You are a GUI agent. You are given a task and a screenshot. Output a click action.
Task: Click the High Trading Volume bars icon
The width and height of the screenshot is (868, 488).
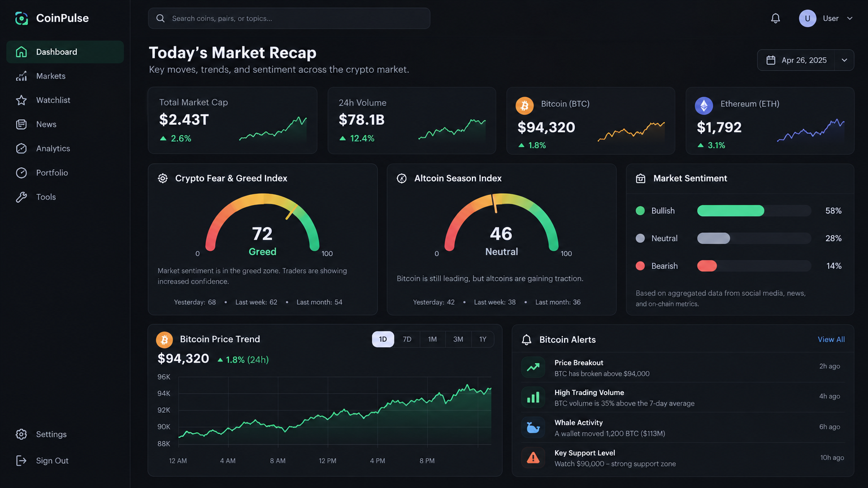[x=533, y=398]
